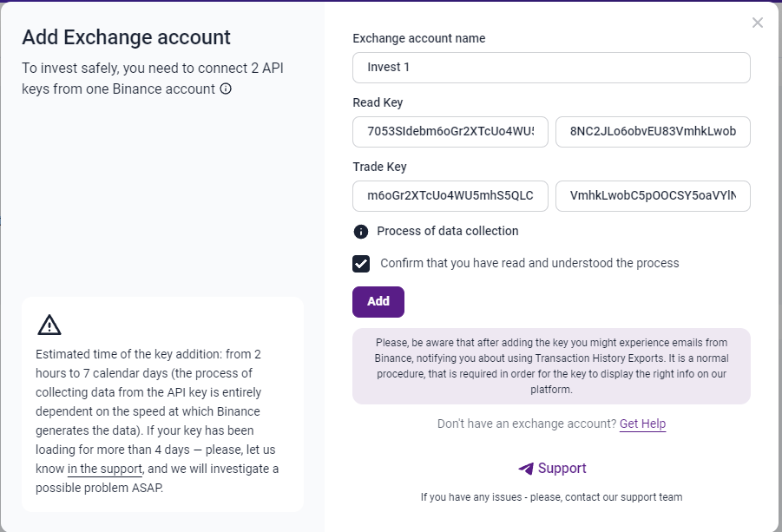Image resolution: width=782 pixels, height=532 pixels.
Task: Focus the Exchange account name field
Action: point(551,68)
